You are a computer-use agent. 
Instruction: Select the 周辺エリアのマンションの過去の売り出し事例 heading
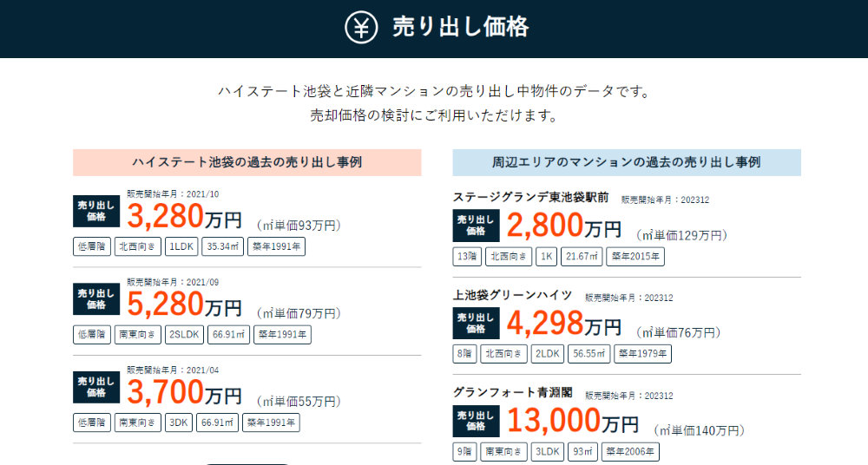(x=627, y=162)
